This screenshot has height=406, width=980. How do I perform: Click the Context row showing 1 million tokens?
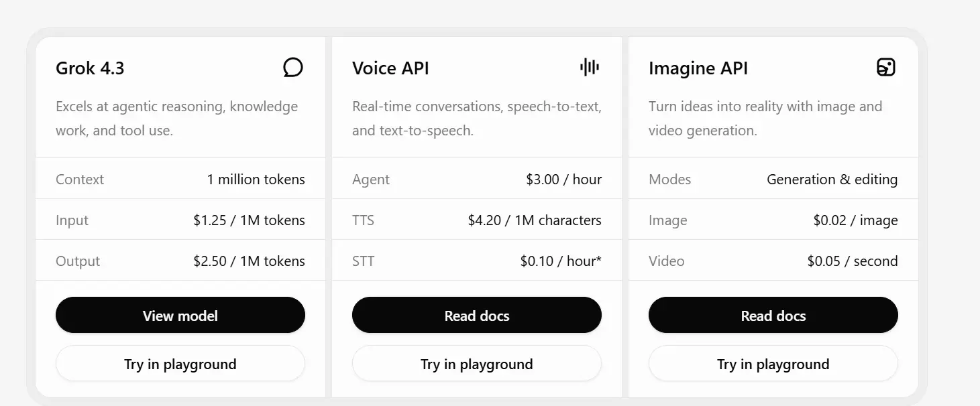click(180, 179)
